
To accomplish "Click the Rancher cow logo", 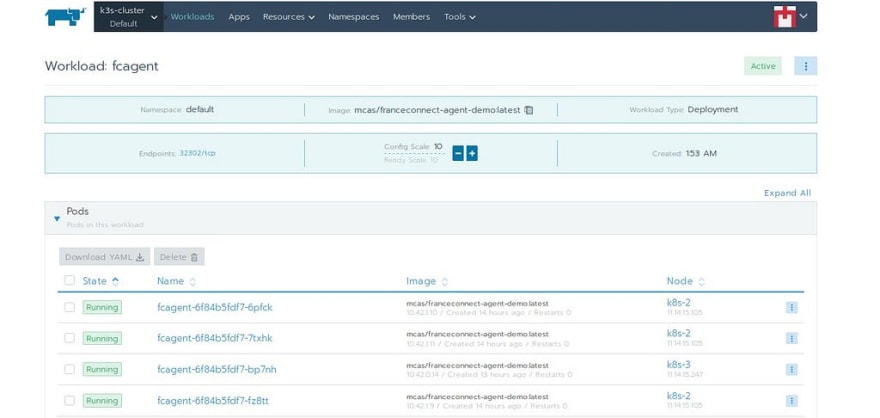I will [66, 17].
